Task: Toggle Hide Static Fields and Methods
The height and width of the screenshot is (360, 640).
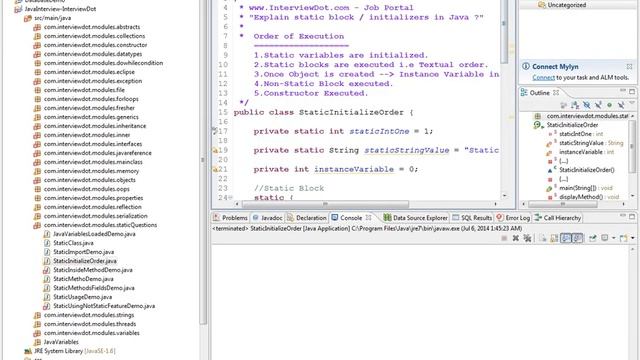Action: [x=598, y=105]
